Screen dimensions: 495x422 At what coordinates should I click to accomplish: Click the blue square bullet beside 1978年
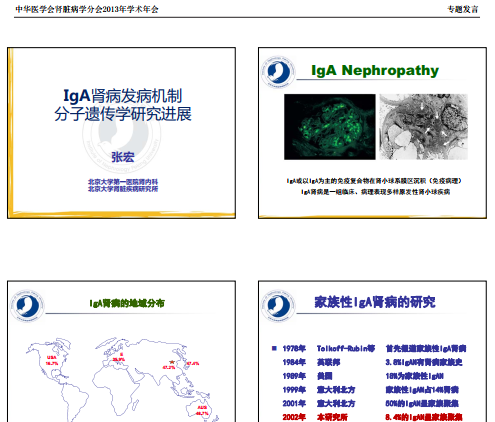click(x=274, y=348)
